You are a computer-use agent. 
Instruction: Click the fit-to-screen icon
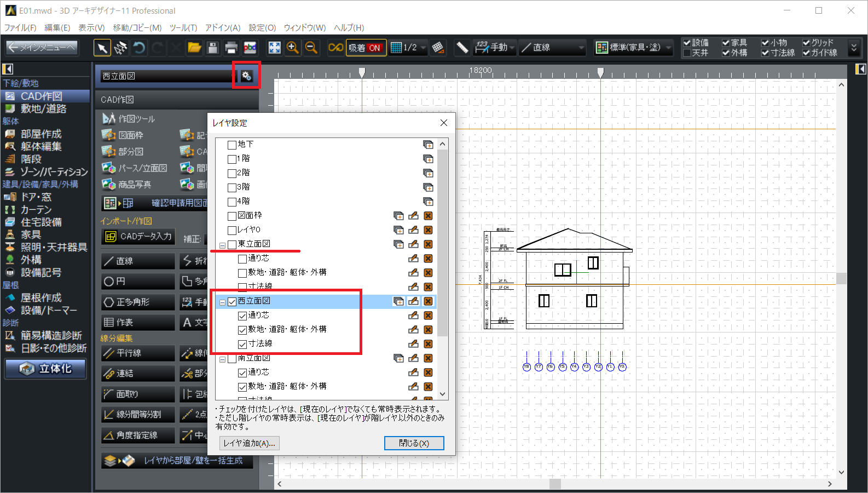(274, 48)
